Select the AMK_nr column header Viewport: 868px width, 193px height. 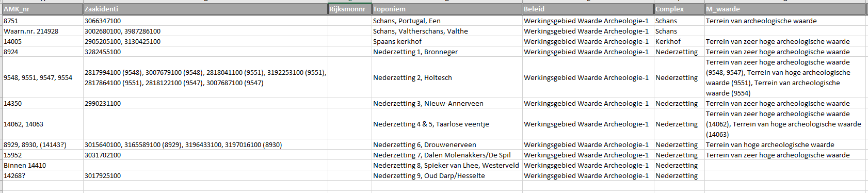click(x=43, y=9)
